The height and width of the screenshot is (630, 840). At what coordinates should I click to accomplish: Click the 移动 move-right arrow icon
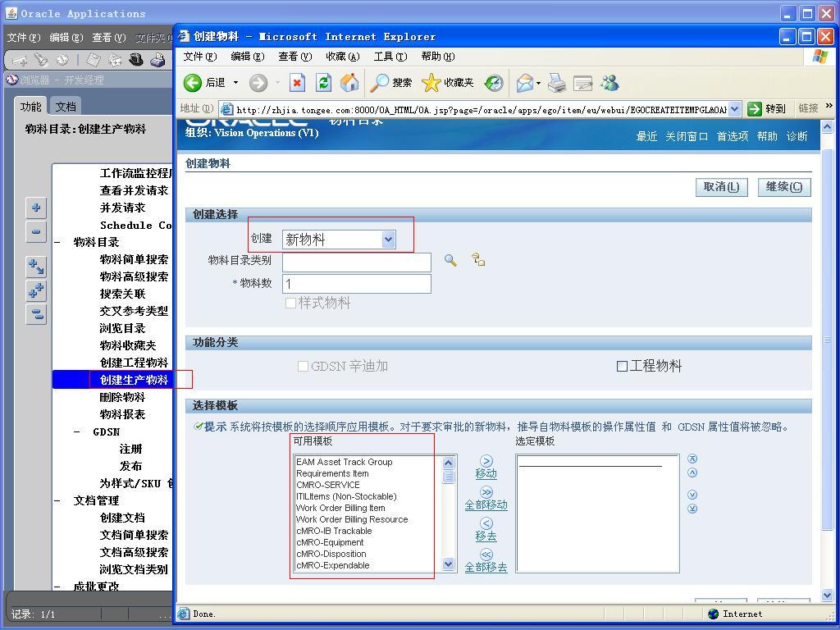coord(486,461)
